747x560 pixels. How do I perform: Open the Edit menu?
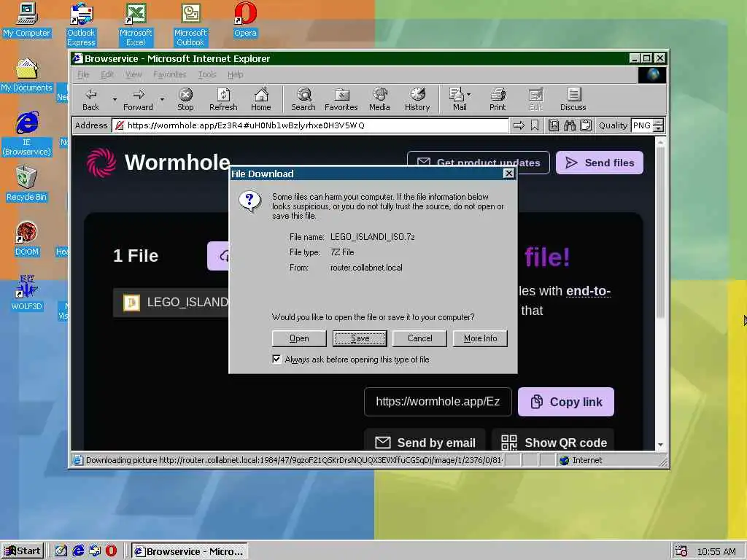[x=107, y=75]
